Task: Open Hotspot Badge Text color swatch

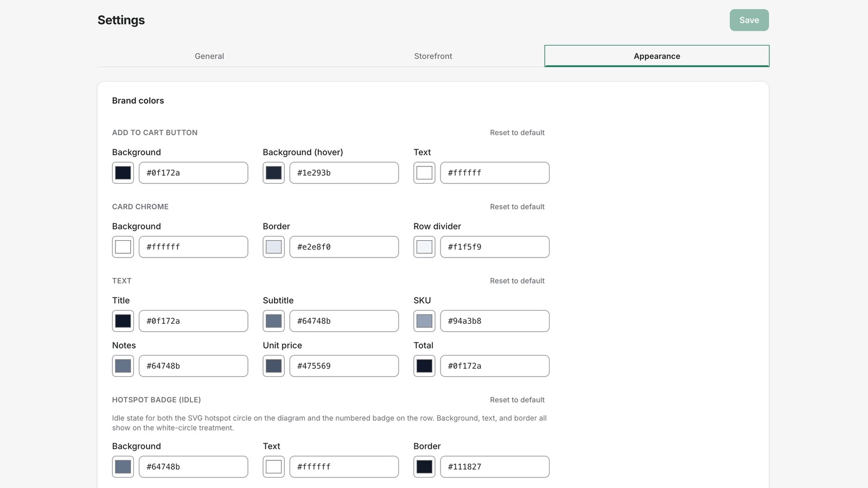Action: pos(274,467)
